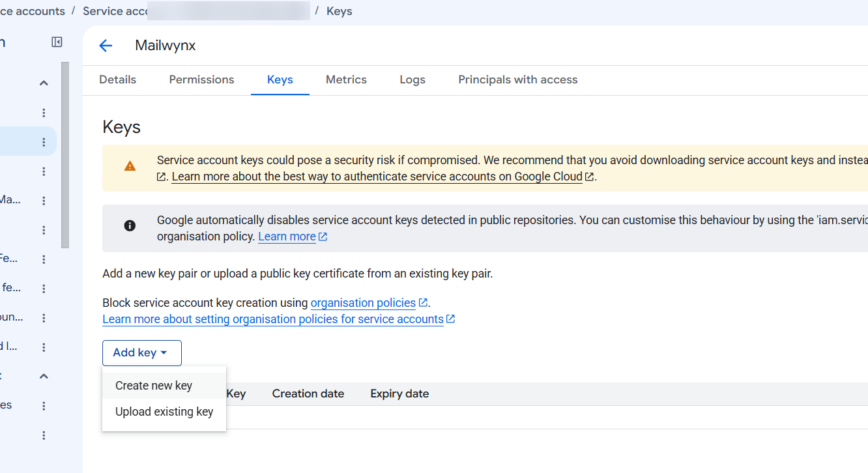The image size is (868, 473).
Task: Click the Keys breadcrumb at the top
Action: click(340, 11)
